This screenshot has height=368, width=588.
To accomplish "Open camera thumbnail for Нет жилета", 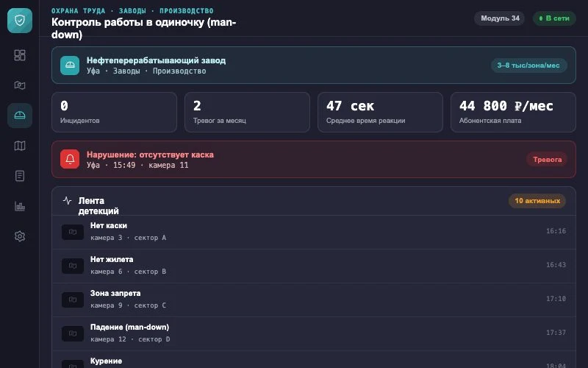I will tap(73, 266).
